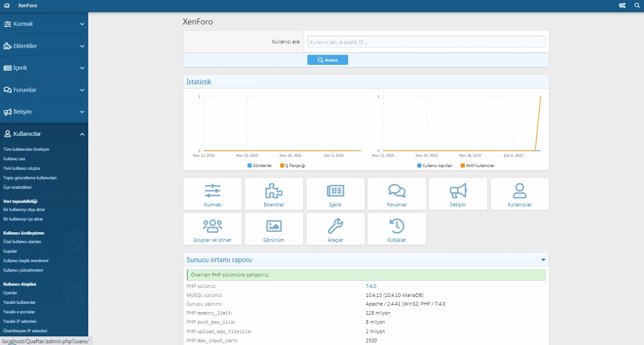Open the Kullanıcılar user tile
Screen dimensions: 644x345
[x=520, y=194]
